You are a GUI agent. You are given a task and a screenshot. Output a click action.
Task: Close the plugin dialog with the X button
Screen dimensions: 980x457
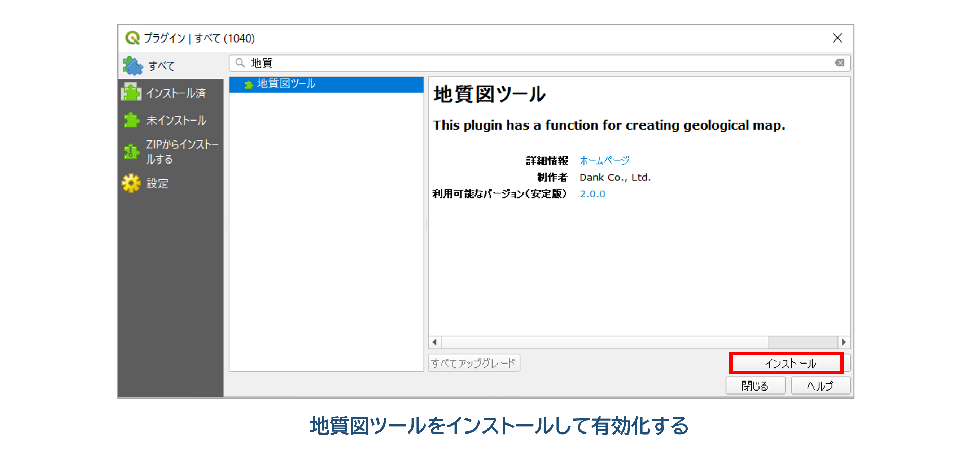pos(837,38)
